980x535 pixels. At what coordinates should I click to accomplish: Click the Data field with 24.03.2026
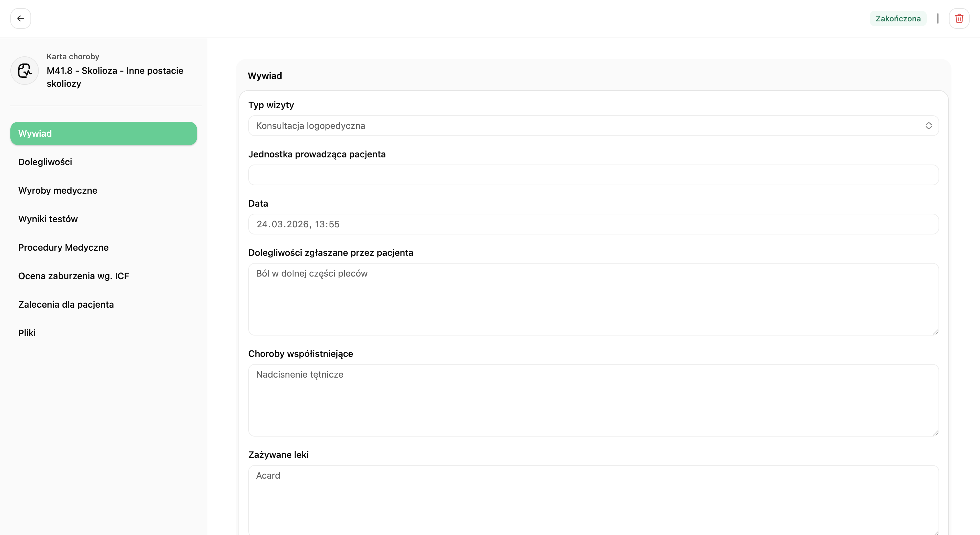[x=593, y=224]
